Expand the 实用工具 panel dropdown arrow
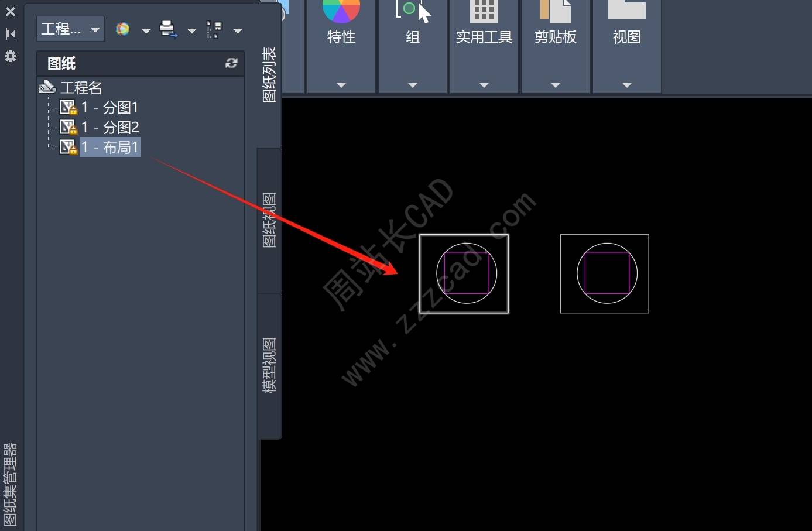Viewport: 812px width, 531px height. coord(484,85)
